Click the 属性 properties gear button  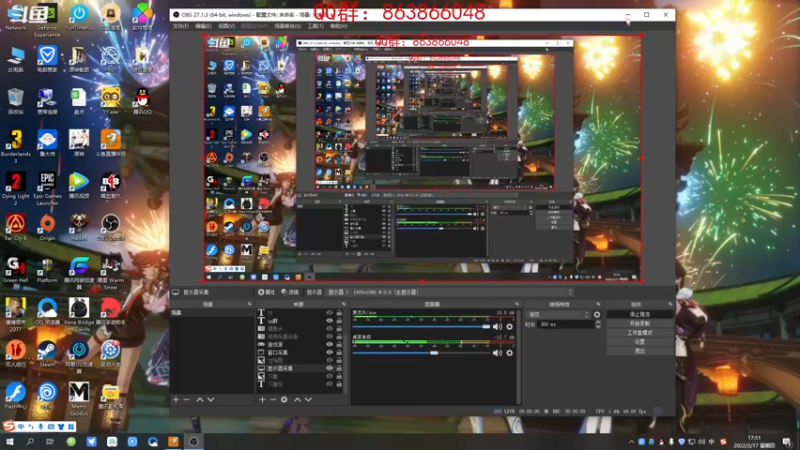point(266,292)
